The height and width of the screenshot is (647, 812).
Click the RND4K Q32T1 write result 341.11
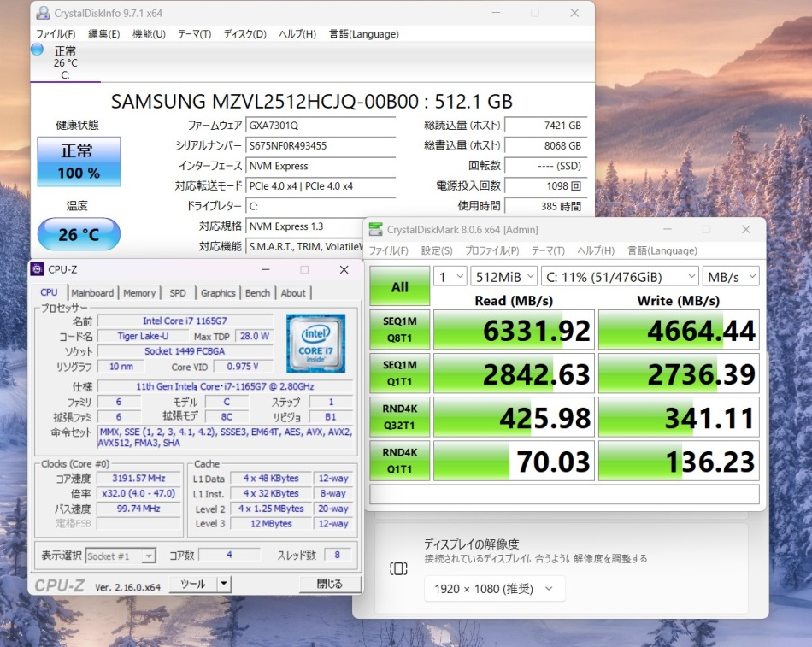tap(679, 416)
